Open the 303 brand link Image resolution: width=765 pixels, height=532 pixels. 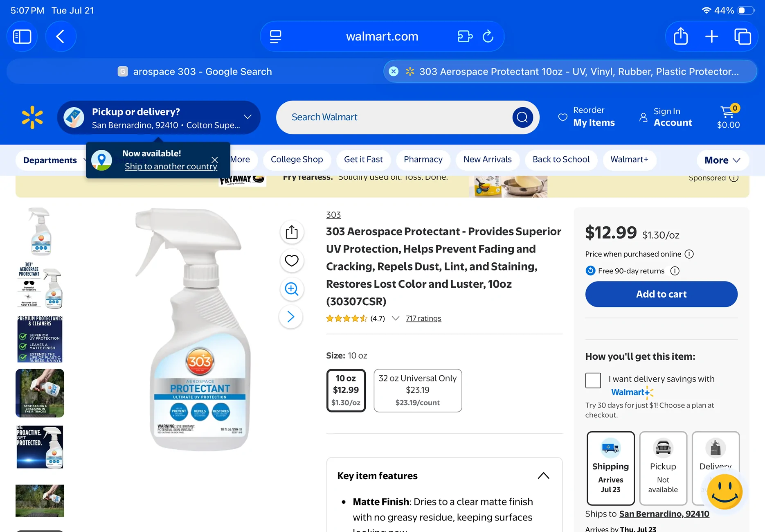tap(333, 215)
